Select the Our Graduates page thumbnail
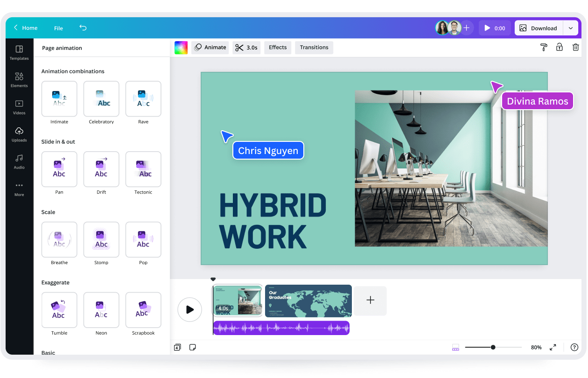Screen dimensions: 588x378 (308, 301)
